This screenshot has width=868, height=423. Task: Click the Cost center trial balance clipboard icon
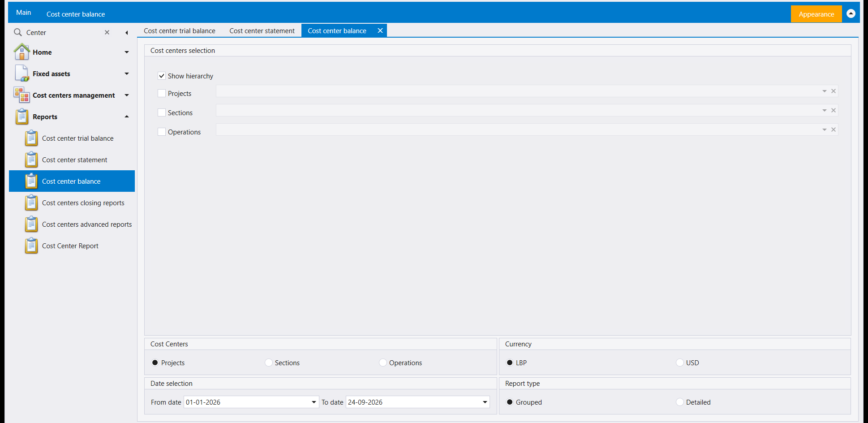click(x=31, y=138)
